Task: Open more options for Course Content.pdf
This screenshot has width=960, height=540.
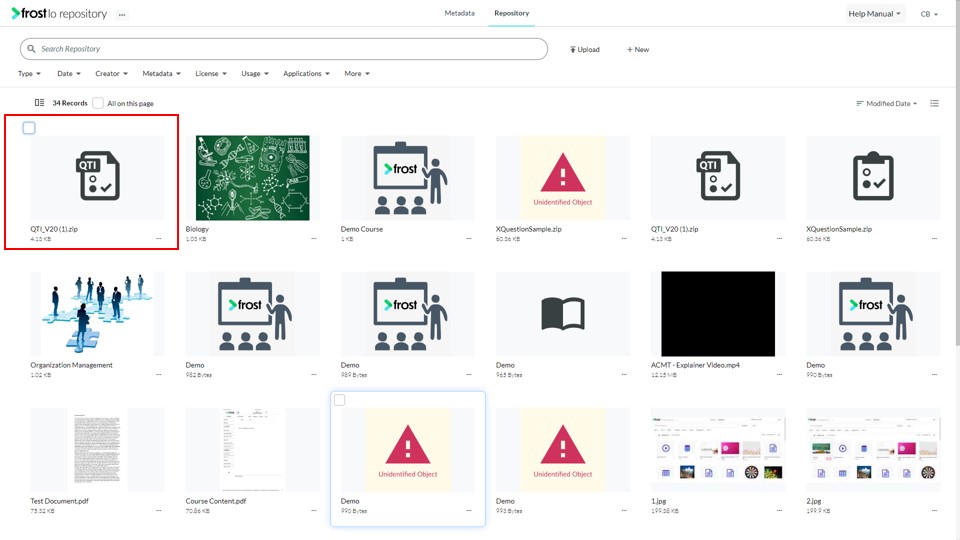Action: pos(313,511)
